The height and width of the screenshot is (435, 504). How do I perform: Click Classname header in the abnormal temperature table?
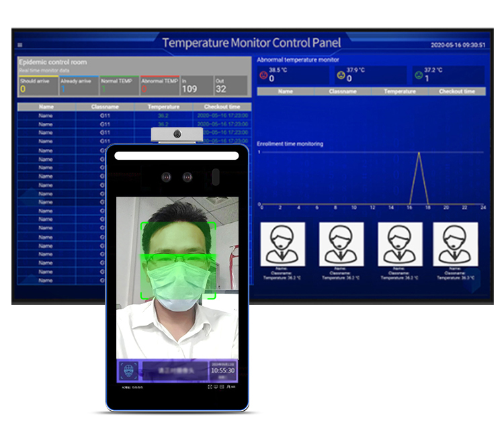point(342,91)
